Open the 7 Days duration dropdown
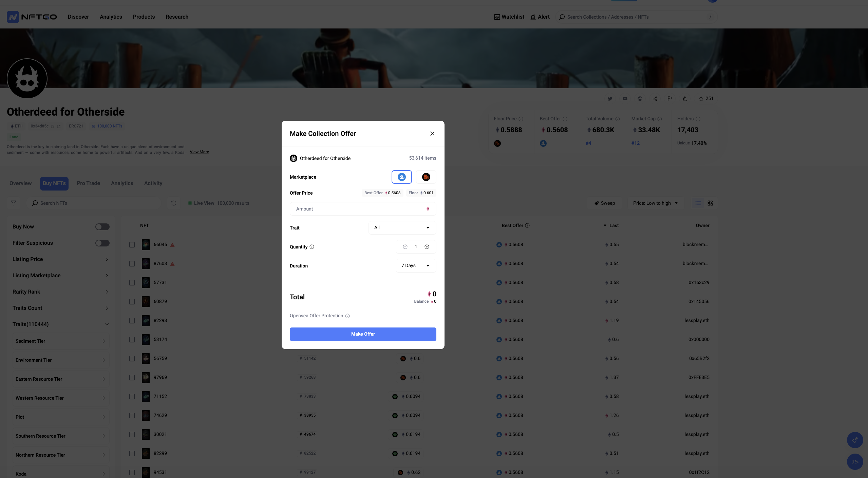868x478 pixels. tap(416, 266)
